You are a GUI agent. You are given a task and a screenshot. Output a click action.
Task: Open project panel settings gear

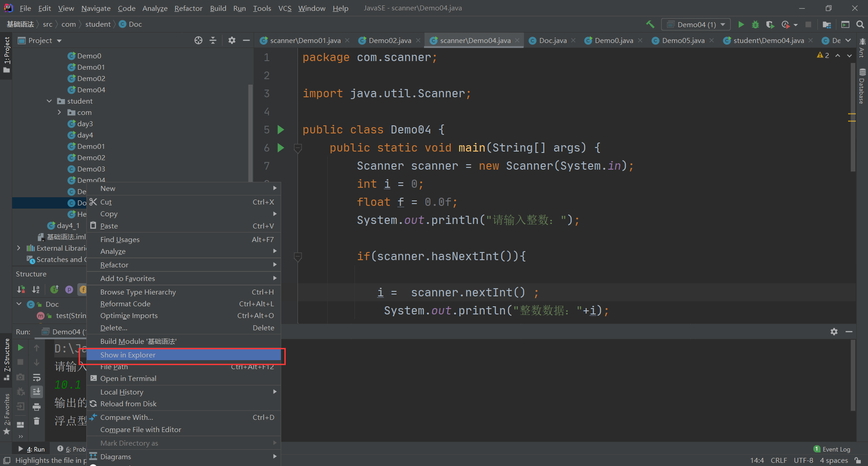pyautogui.click(x=232, y=41)
